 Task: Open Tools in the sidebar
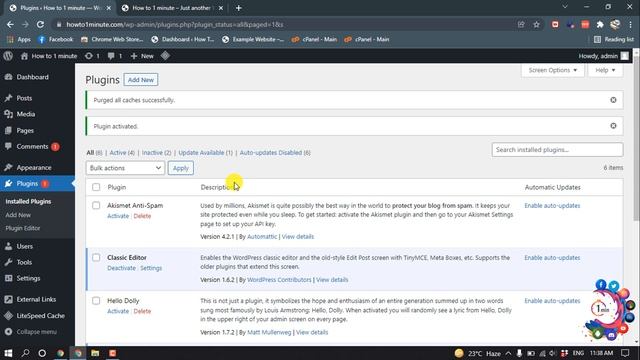[24, 262]
